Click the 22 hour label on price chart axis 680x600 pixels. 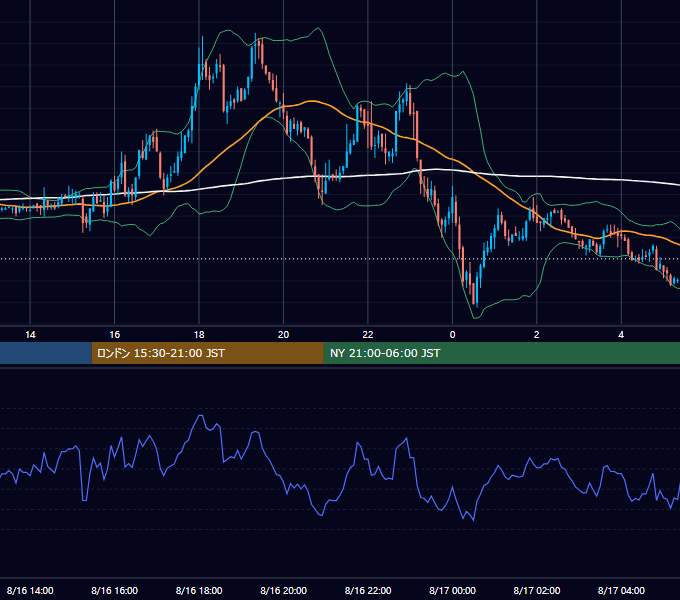(x=368, y=335)
